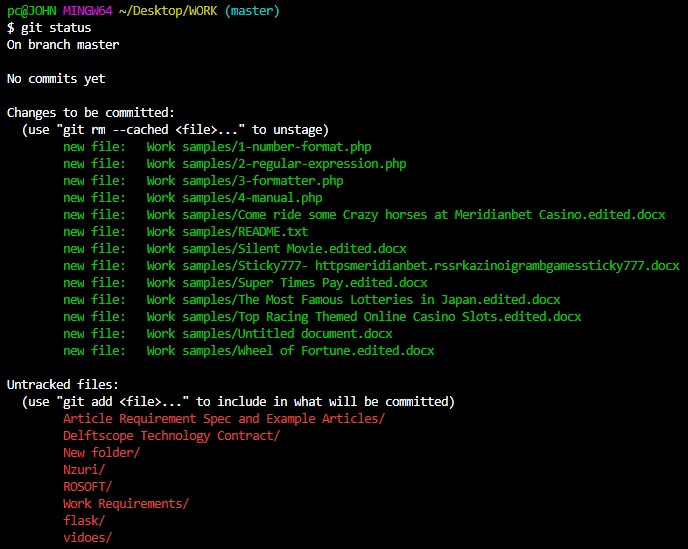Click the 'Wheel of Fortune.edited.docx' entry
Screen dimensions: 688x549
pos(290,351)
